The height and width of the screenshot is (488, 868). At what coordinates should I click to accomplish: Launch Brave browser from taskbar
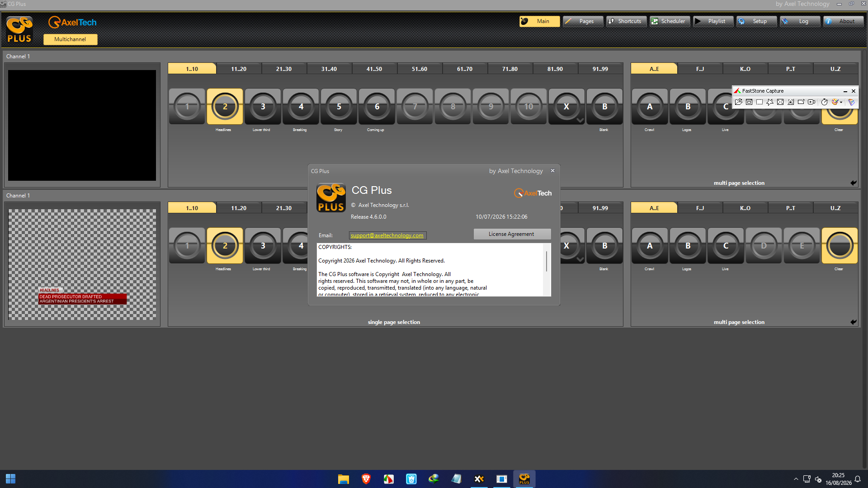(x=366, y=479)
